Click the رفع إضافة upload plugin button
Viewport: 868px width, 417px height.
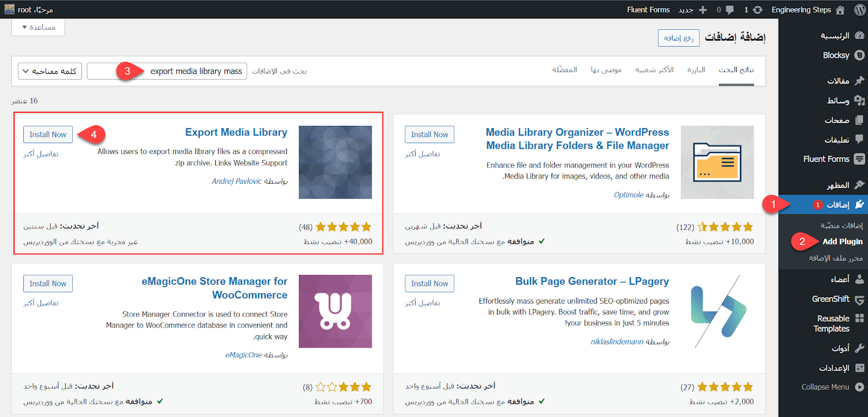click(679, 38)
